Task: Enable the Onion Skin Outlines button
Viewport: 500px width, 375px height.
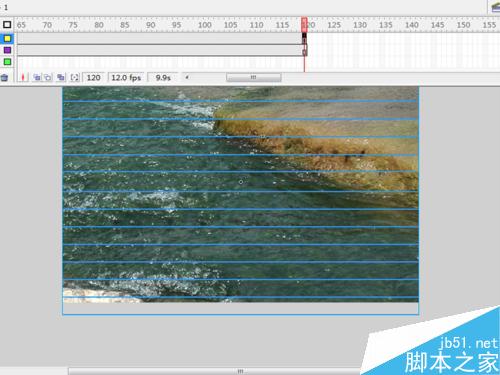Action: pos(48,77)
